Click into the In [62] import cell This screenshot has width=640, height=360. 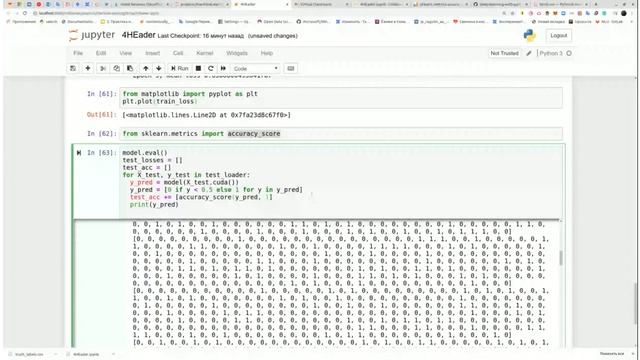[x=341, y=133]
